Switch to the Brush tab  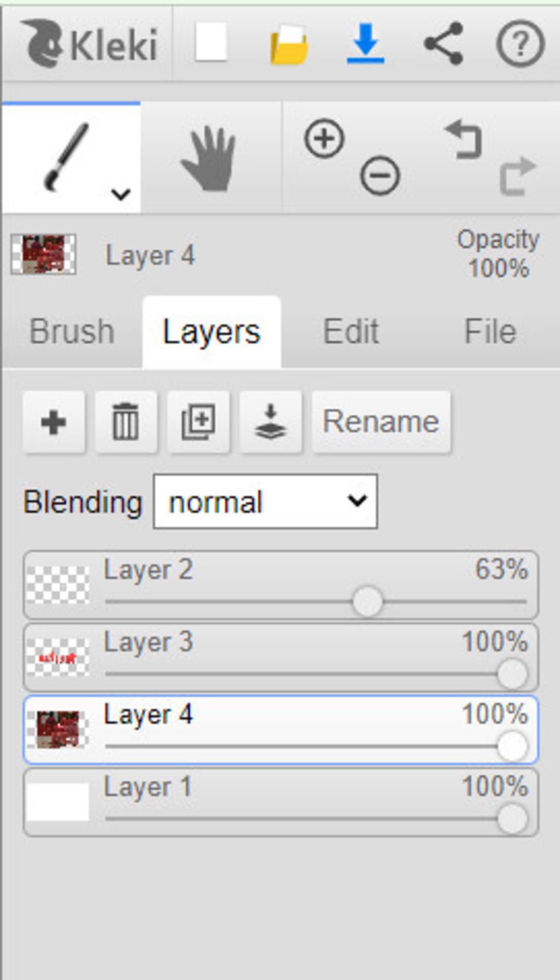(72, 332)
